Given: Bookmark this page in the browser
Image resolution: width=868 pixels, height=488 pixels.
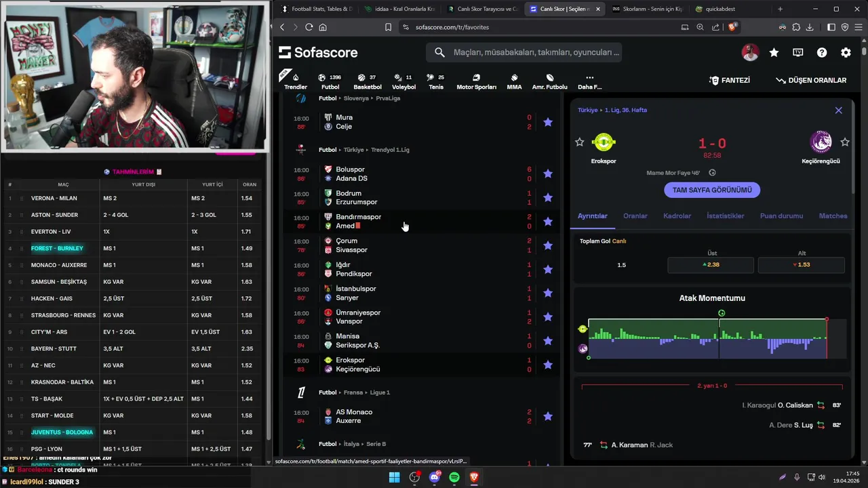Looking at the screenshot, I should pos(388,27).
